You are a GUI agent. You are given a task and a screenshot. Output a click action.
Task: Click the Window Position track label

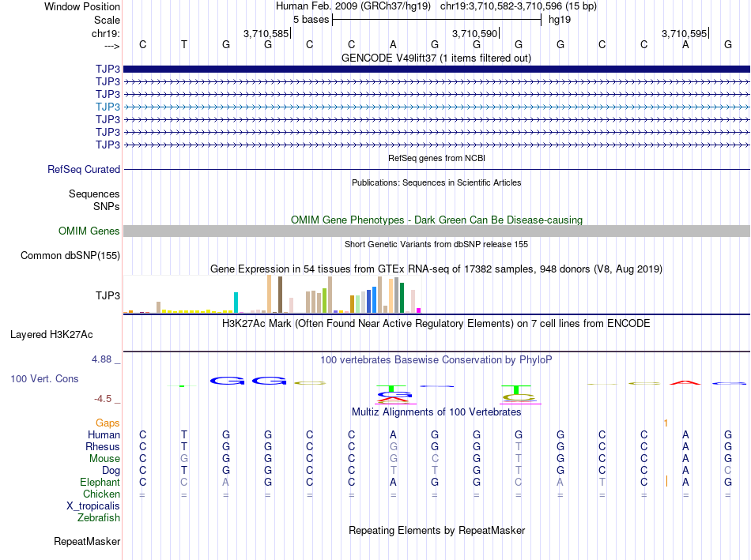pyautogui.click(x=82, y=6)
